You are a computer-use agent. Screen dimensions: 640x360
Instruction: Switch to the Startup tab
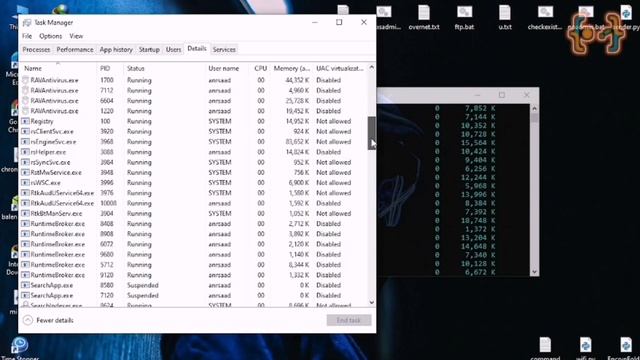coord(149,49)
